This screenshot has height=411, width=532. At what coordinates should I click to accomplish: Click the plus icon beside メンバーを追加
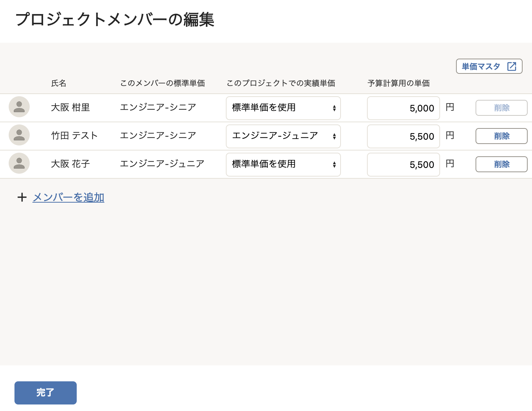(22, 197)
